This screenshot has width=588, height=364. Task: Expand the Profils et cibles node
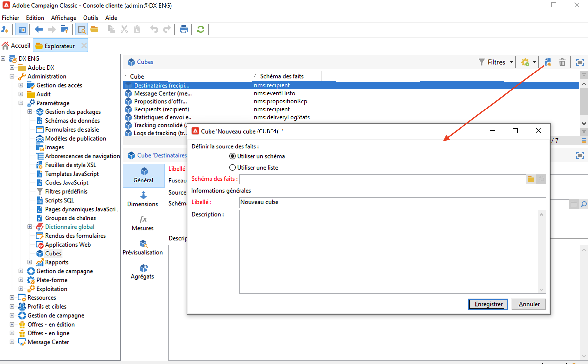(12, 306)
